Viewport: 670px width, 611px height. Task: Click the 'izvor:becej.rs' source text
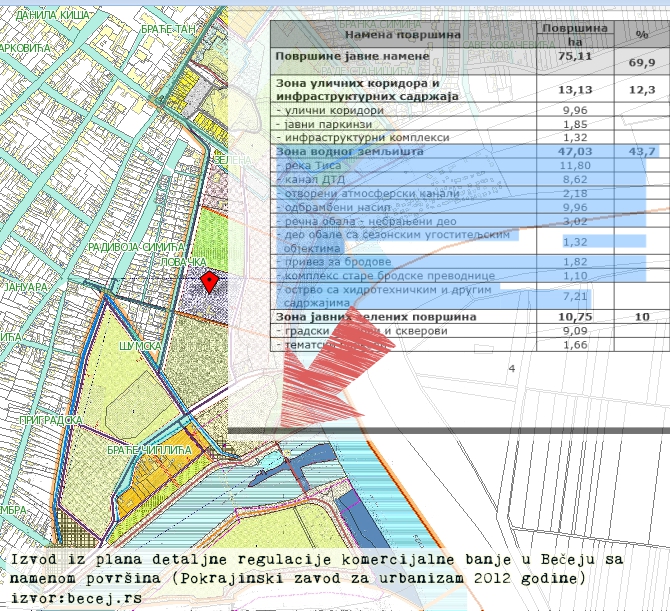[77, 596]
